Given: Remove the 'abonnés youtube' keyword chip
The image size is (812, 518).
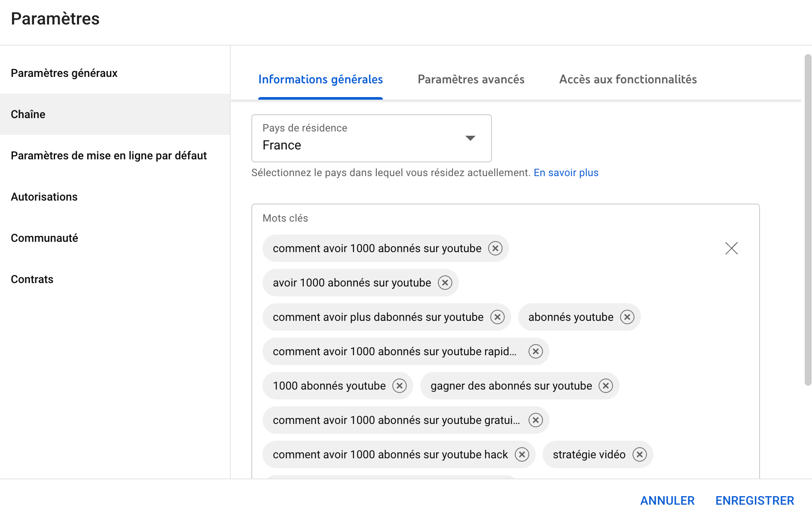Looking at the screenshot, I should point(627,317).
